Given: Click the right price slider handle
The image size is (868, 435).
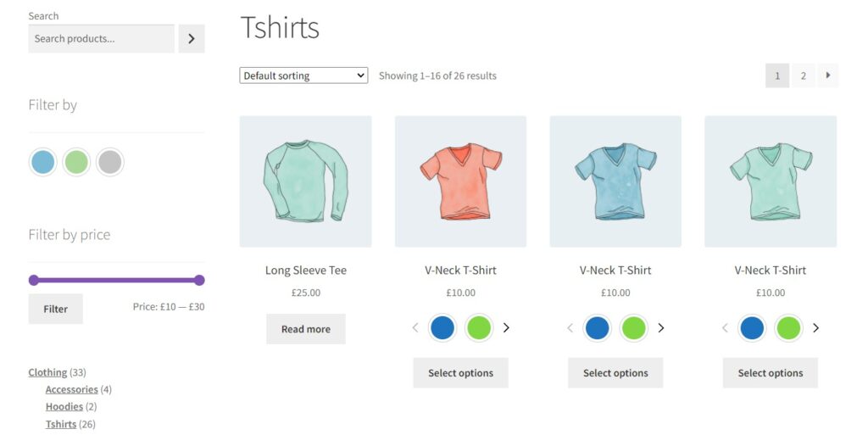Looking at the screenshot, I should point(199,280).
